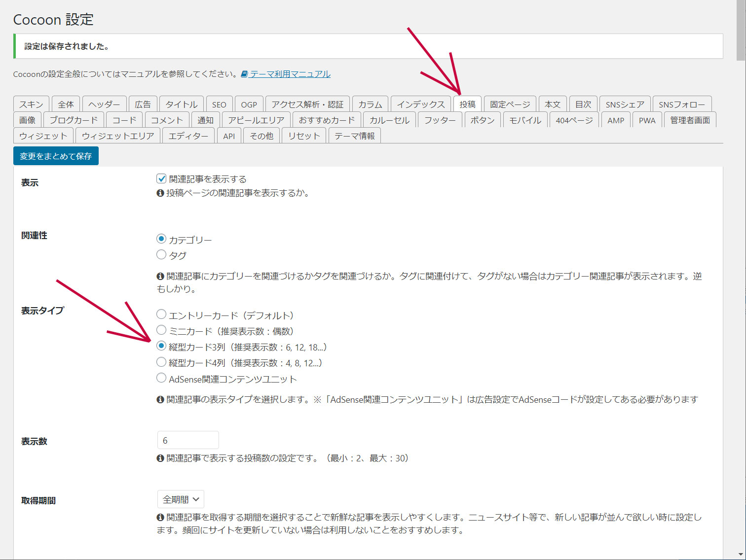
Task: Click the 設定は保存されました。 notice text
Action: click(67, 46)
